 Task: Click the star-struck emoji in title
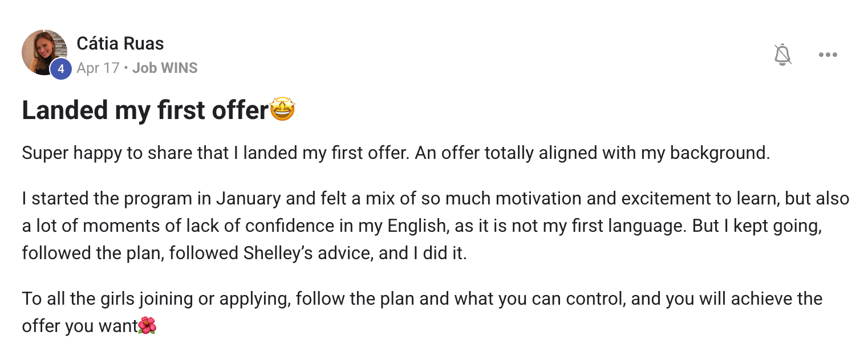tap(282, 110)
